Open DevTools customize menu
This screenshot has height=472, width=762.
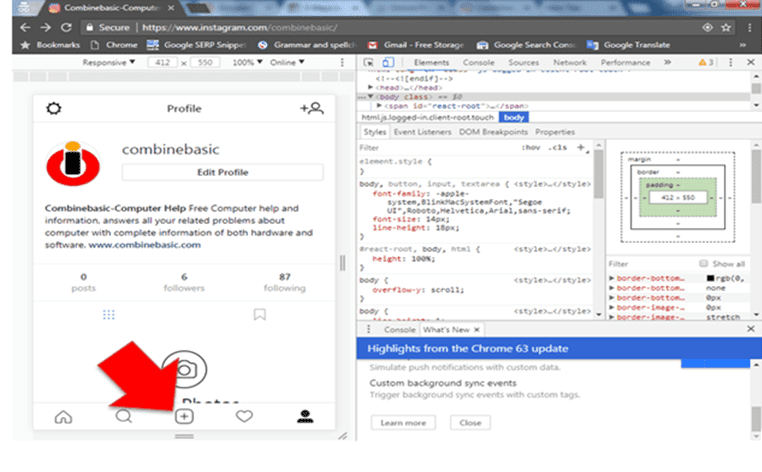730,62
